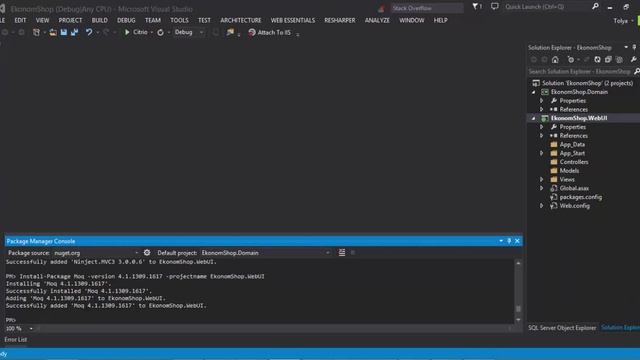Click the New Project toolbar icon
This screenshot has width=640, height=360.
[36, 32]
